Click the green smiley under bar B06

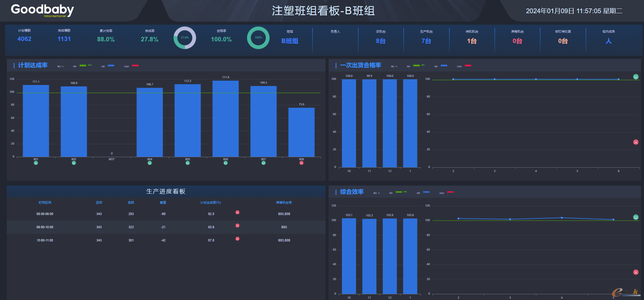pyautogui.click(x=226, y=163)
